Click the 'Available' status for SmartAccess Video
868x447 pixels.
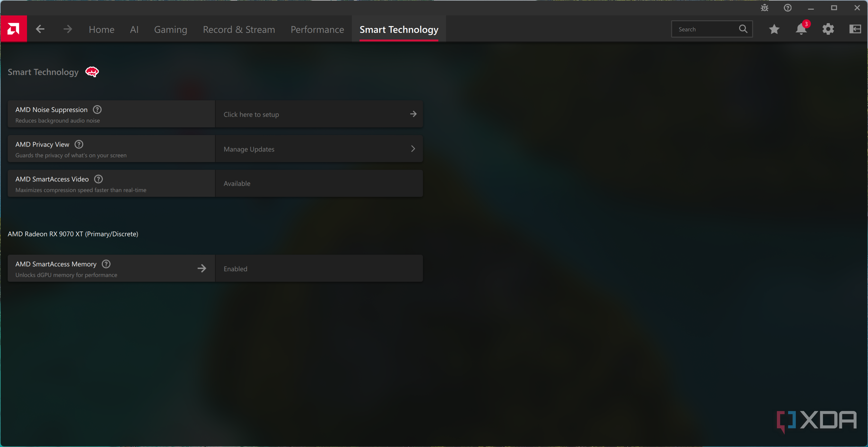pyautogui.click(x=237, y=184)
